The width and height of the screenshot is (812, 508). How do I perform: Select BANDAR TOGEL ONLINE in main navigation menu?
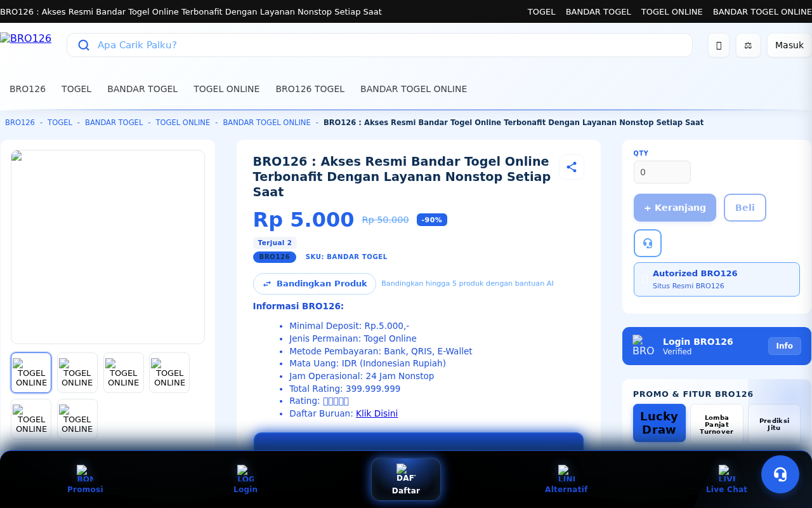click(414, 89)
